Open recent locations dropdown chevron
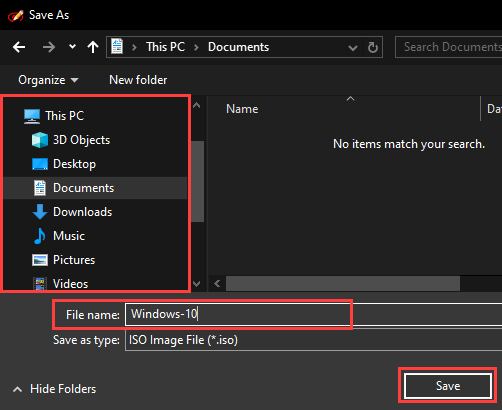 click(72, 47)
